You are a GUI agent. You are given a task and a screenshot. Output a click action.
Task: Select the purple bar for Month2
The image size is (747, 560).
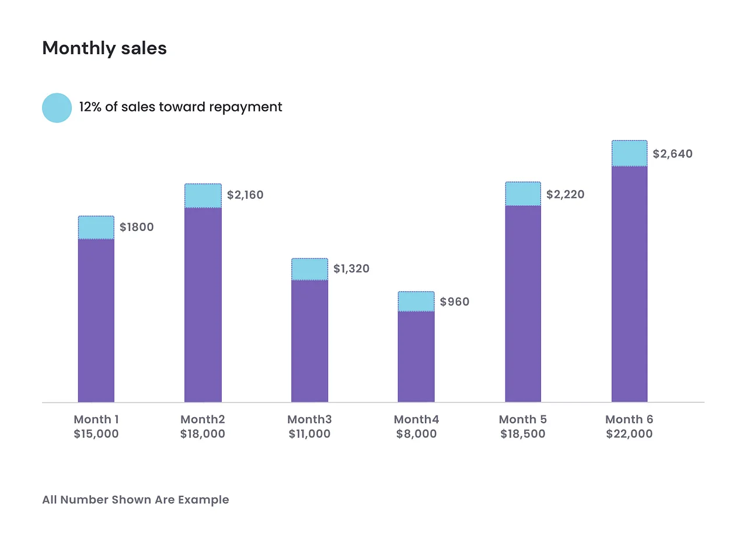(203, 304)
